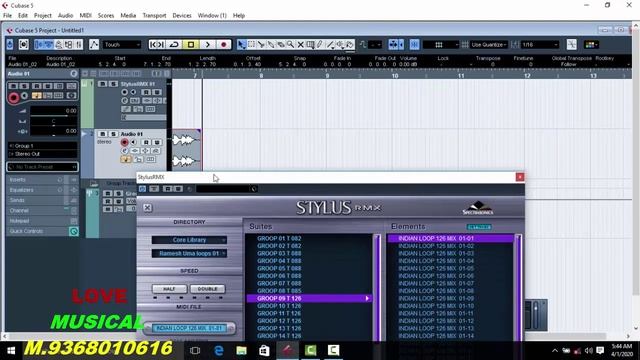Click the HALF speed button
Viewport: 640px width, 360px height.
pyautogui.click(x=169, y=289)
